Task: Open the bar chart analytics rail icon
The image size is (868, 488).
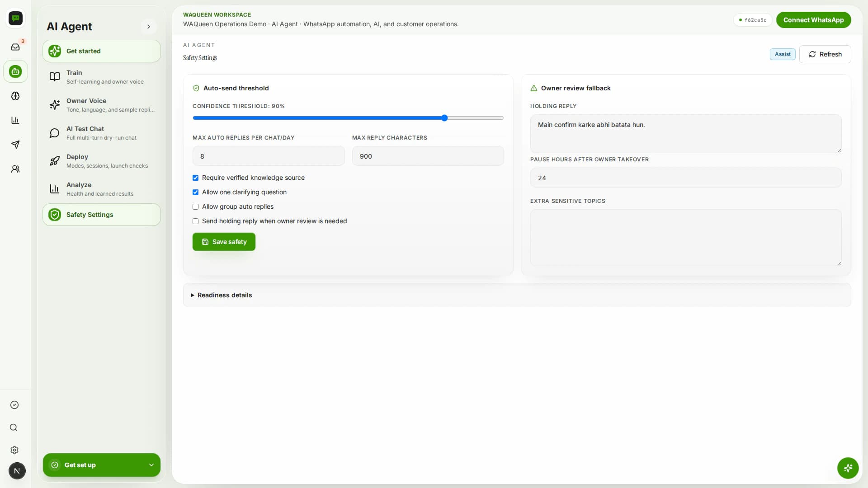Action: [15, 120]
